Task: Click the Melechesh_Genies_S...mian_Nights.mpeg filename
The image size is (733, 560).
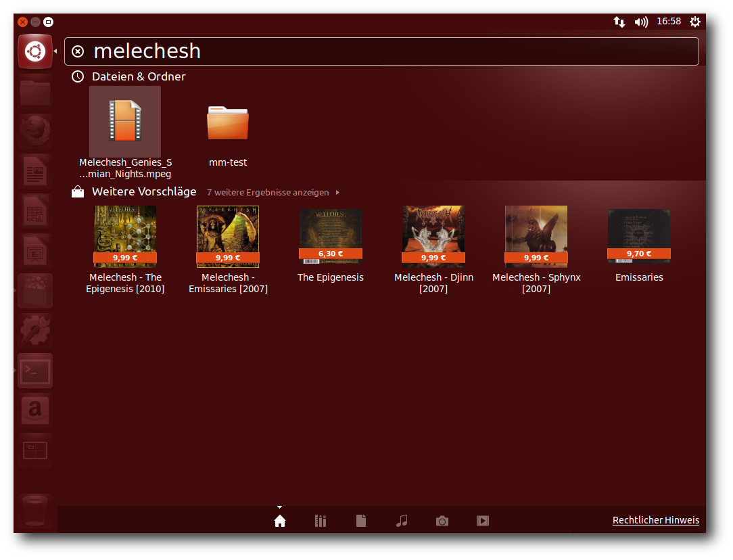Action: (125, 168)
